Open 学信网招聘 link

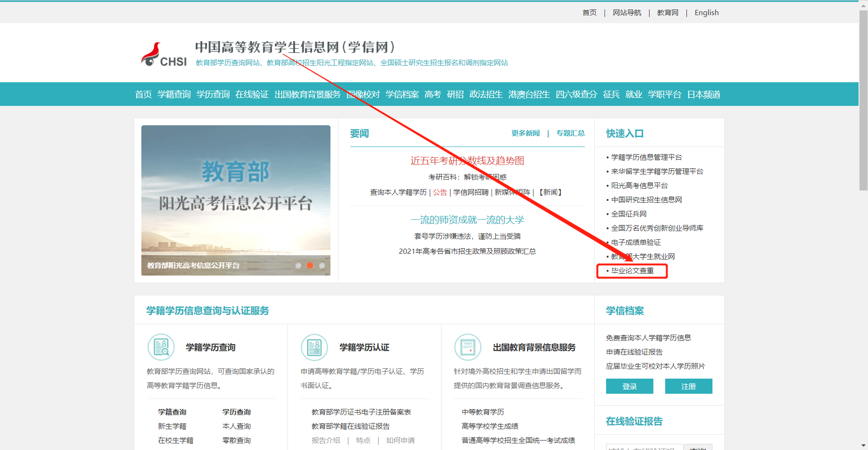[471, 192]
